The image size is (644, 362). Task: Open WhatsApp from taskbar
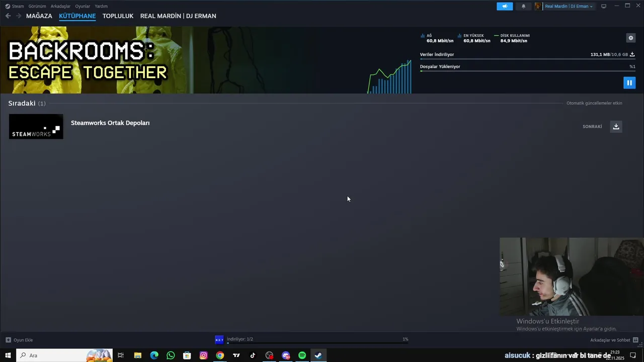[x=171, y=355]
